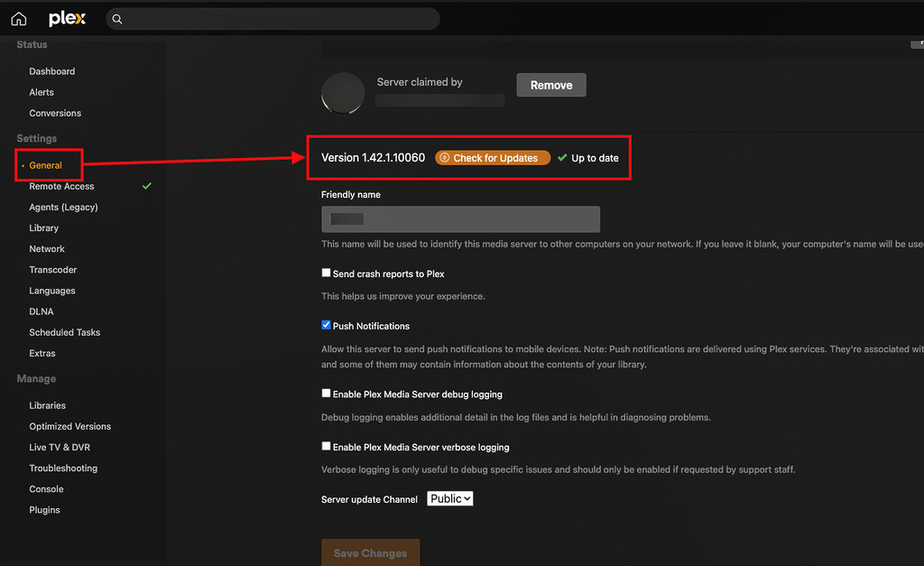This screenshot has height=566, width=924.
Task: Enable Send crash reports to Plex
Action: click(x=326, y=273)
